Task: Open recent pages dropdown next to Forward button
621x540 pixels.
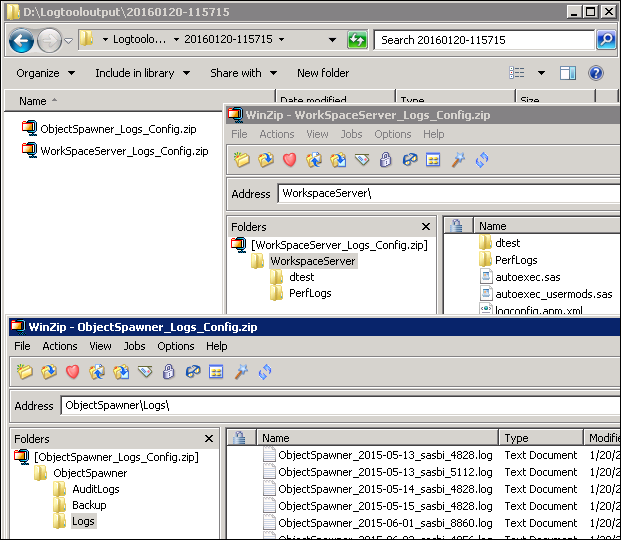Action: 69,40
